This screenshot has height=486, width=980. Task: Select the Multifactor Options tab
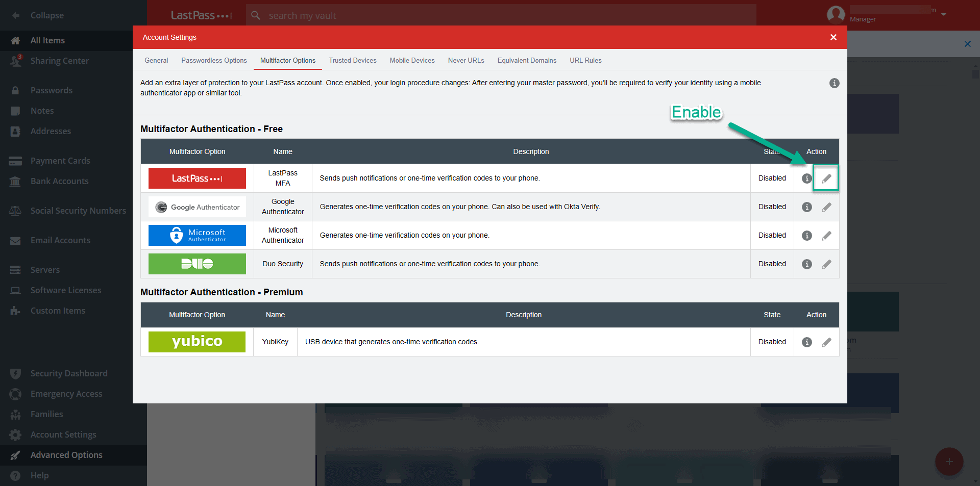288,60
